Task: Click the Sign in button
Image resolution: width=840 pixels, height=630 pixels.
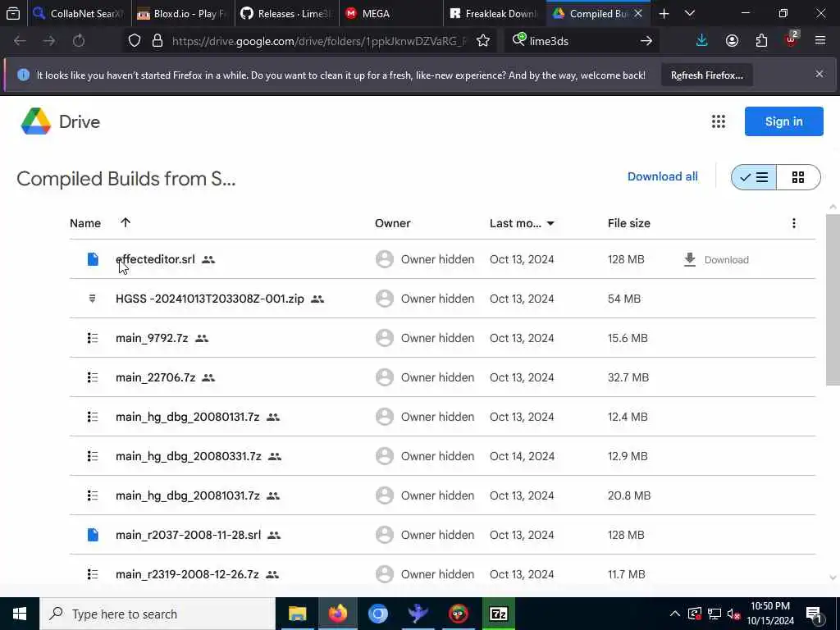Action: [783, 121]
